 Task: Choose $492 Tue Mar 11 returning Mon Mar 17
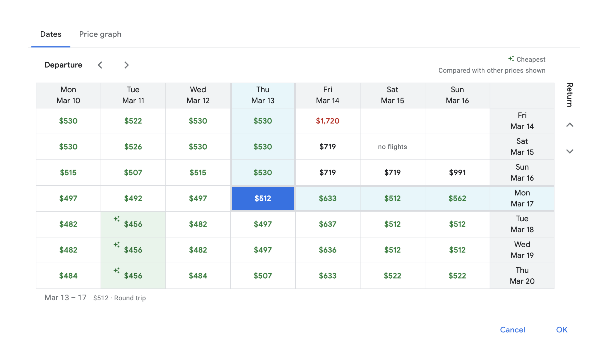point(133,198)
